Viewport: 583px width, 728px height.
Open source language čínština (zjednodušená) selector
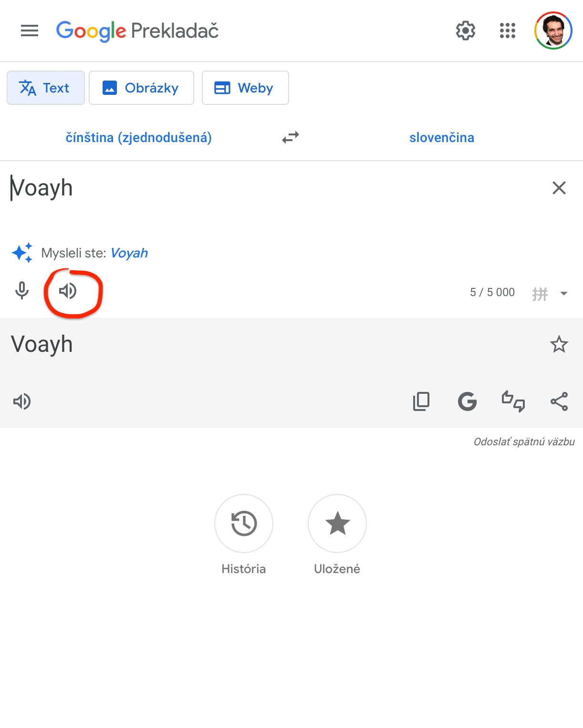point(138,138)
